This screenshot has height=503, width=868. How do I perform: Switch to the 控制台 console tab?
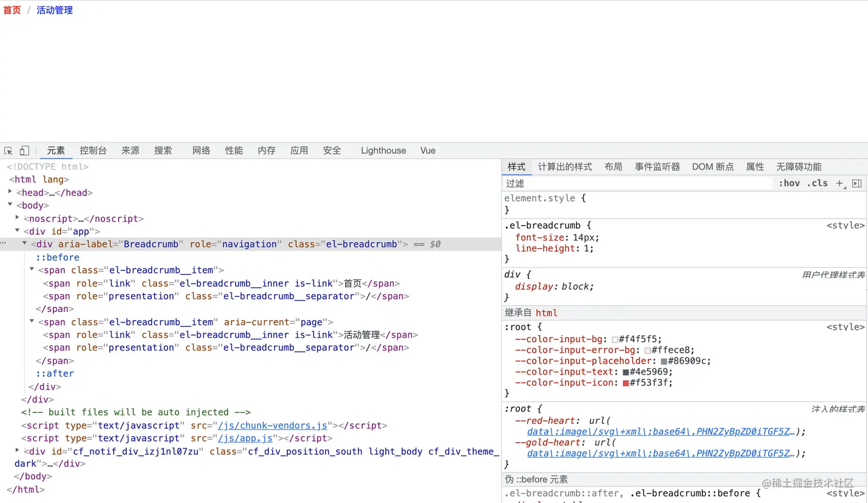coord(93,151)
